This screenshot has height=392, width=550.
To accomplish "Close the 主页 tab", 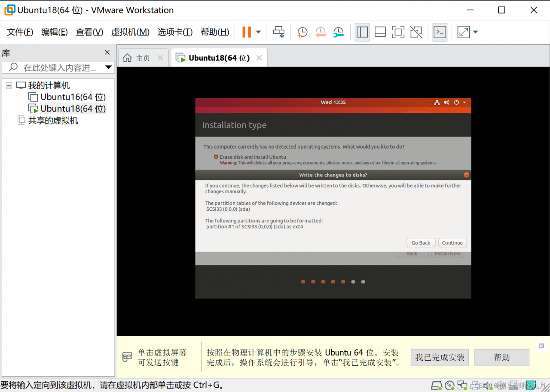I will click(160, 58).
